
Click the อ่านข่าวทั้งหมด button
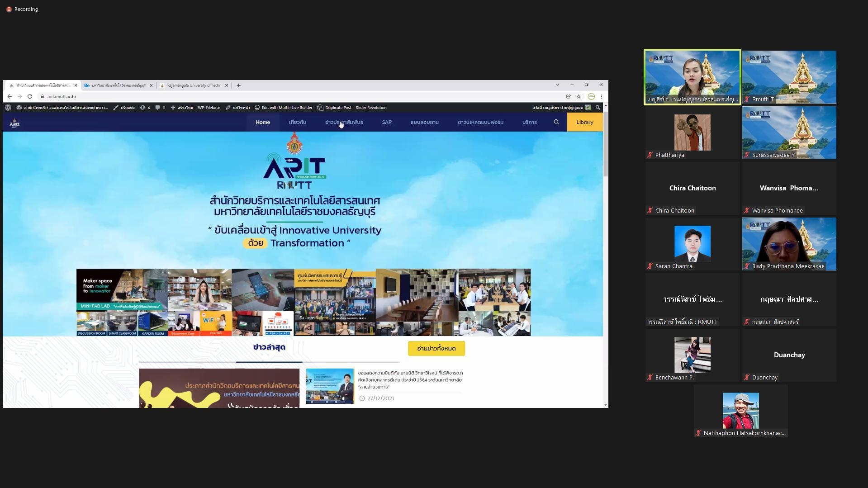click(436, 348)
